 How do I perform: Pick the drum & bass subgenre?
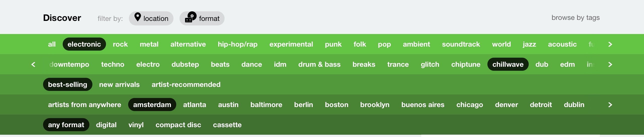pyautogui.click(x=319, y=64)
